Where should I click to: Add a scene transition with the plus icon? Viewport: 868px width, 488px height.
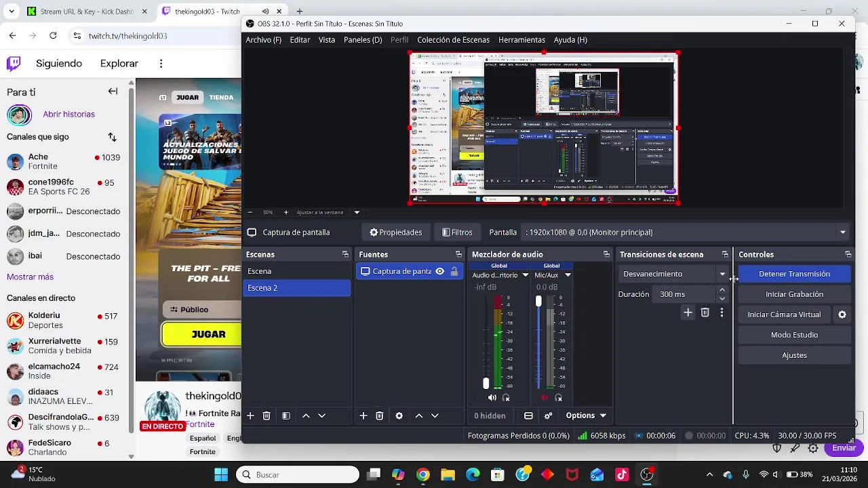click(x=688, y=312)
